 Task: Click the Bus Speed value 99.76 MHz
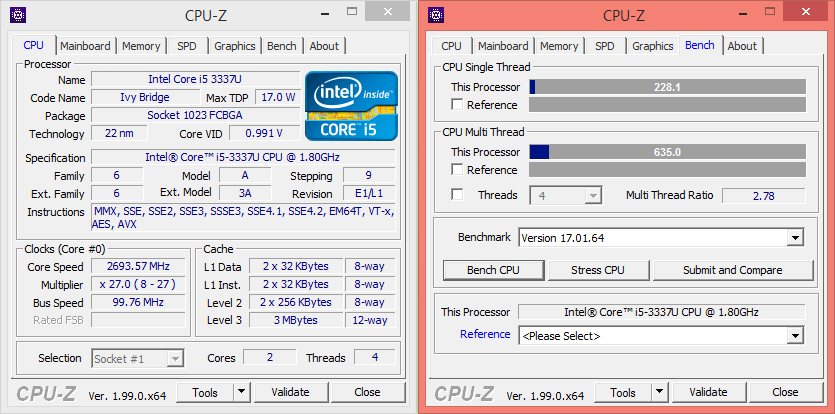click(x=138, y=302)
